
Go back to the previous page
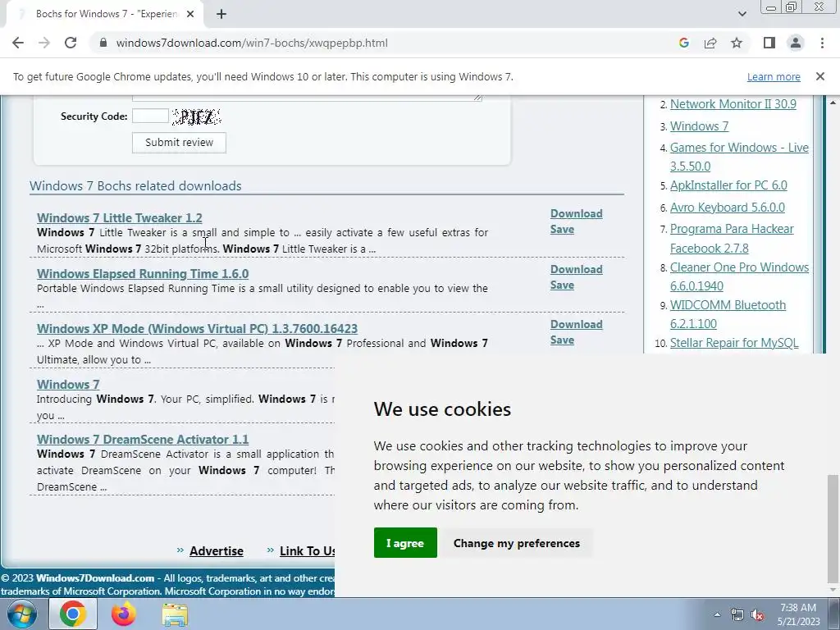[18, 43]
